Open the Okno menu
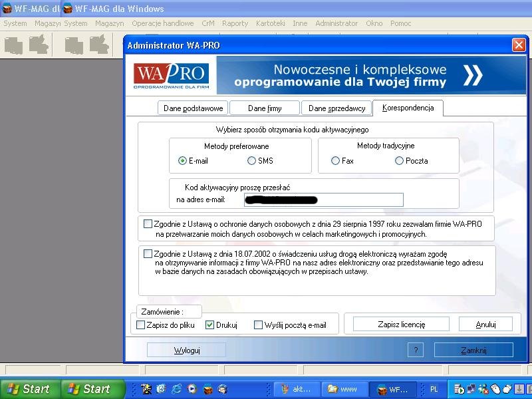The height and width of the screenshot is (399, 532). (x=374, y=23)
